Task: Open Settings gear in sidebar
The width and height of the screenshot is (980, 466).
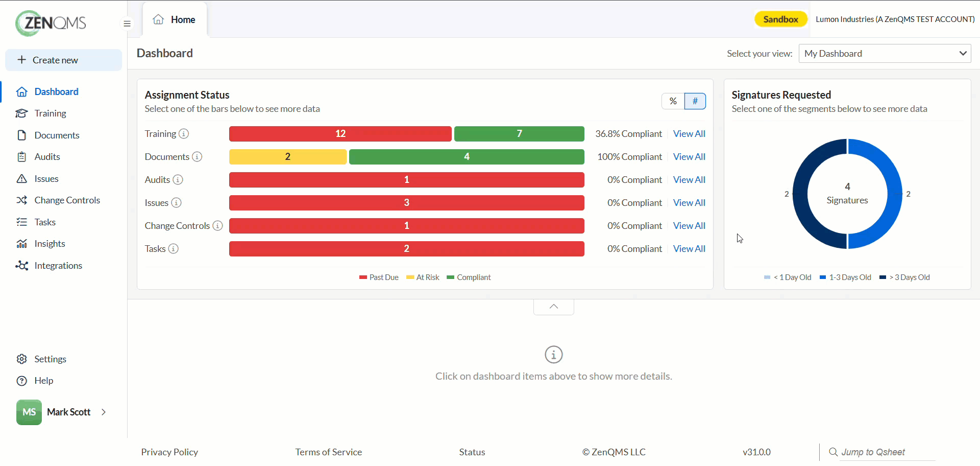Action: click(x=21, y=359)
